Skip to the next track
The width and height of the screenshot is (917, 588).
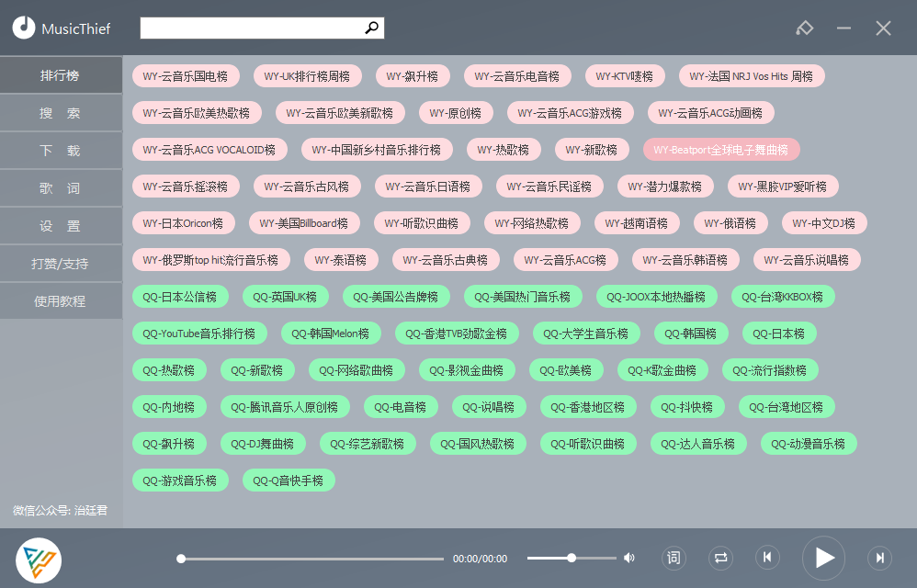point(879,558)
